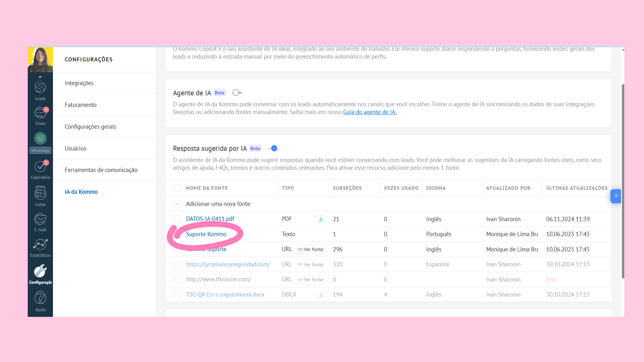
Task: Check the DATOS-IA-0411.pdf row checkbox
Action: pyautogui.click(x=177, y=219)
